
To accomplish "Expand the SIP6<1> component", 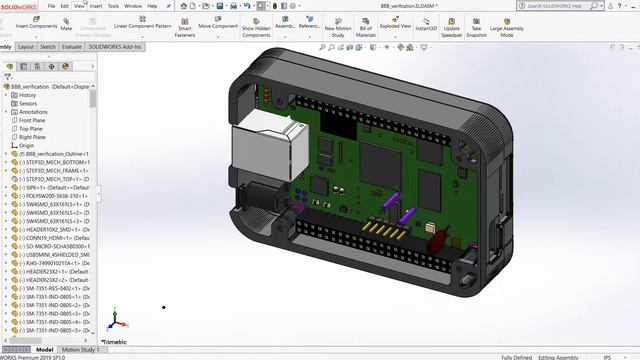I will (6, 187).
